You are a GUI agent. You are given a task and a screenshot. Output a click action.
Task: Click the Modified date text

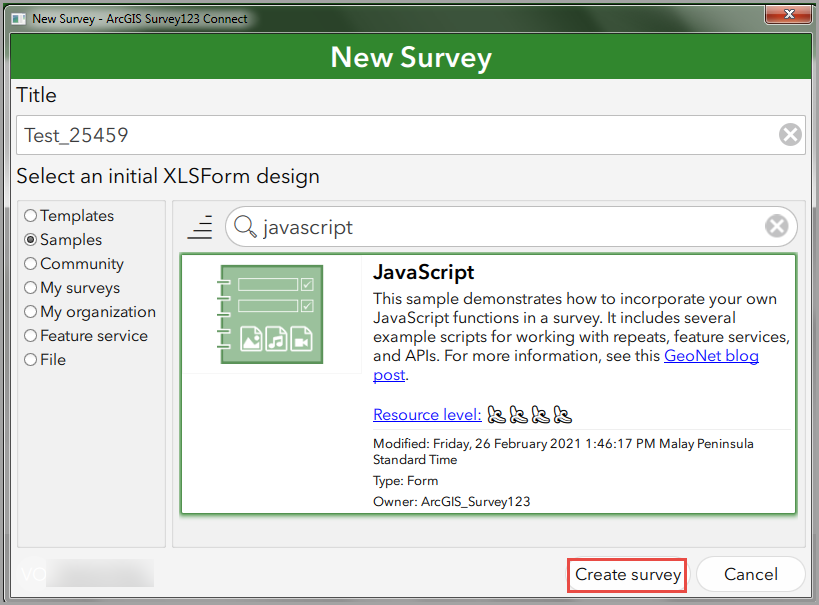click(x=563, y=451)
